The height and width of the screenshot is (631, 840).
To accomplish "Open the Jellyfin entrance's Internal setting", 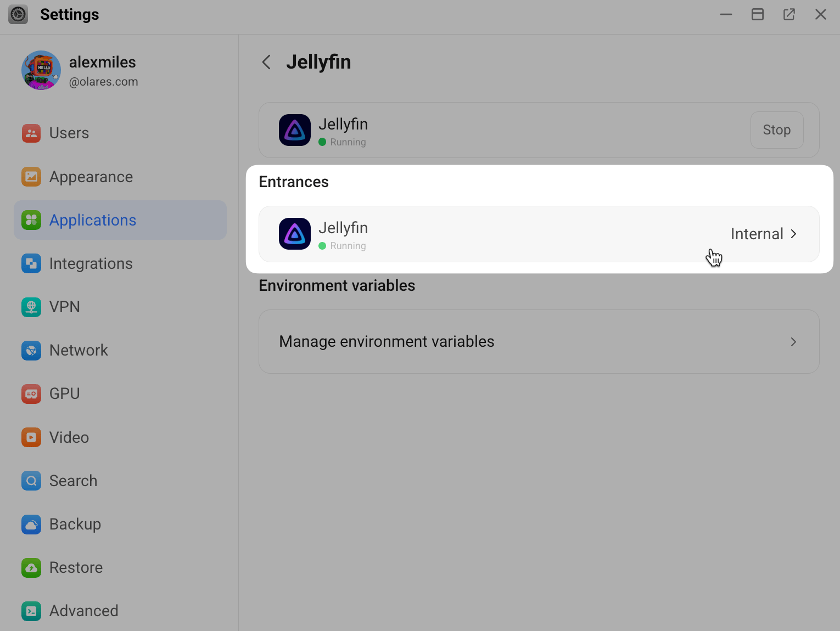I will tap(539, 234).
